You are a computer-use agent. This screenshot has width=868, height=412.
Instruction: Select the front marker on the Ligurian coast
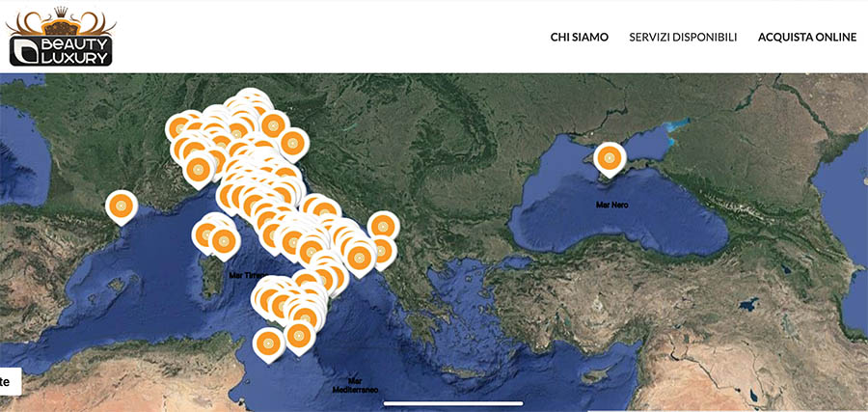[x=200, y=170]
